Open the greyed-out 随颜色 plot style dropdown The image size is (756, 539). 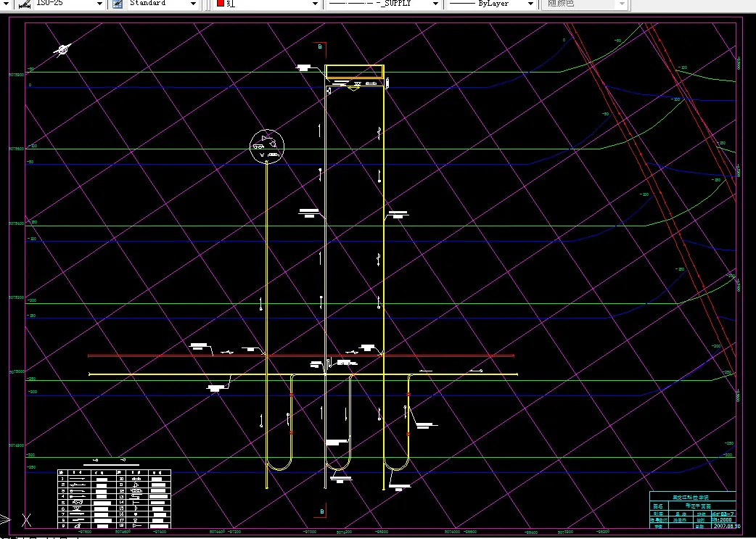point(622,4)
